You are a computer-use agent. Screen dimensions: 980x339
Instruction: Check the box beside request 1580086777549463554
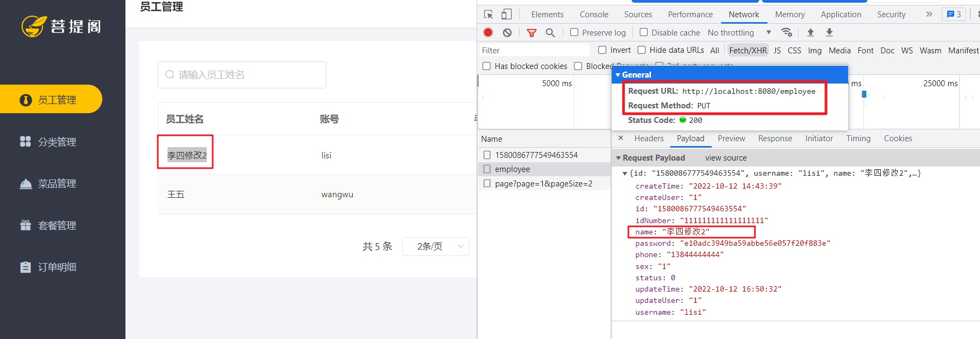point(487,155)
